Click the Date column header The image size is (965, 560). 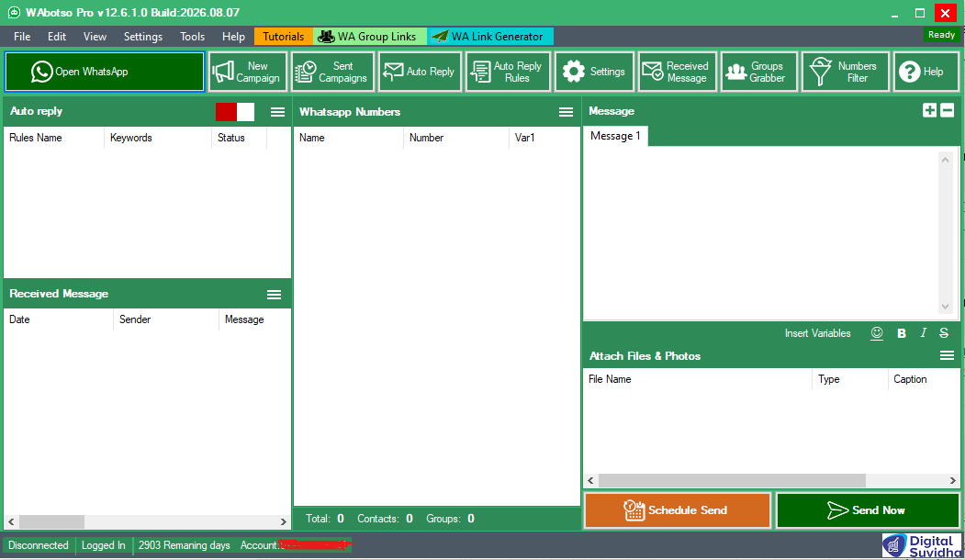[x=59, y=319]
